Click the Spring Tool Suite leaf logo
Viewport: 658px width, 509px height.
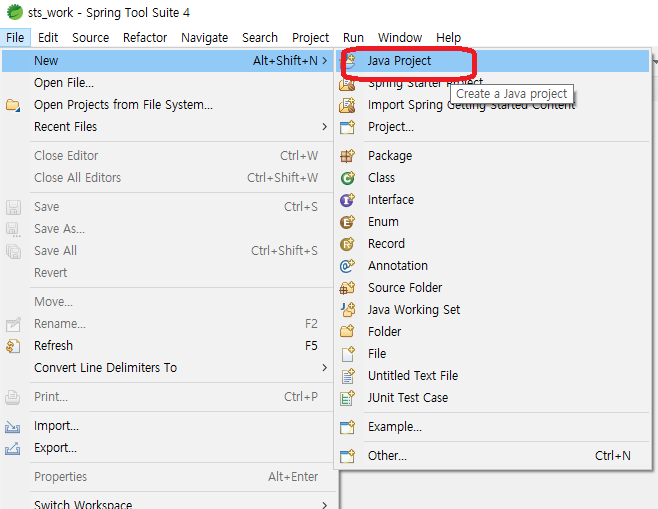pos(15,12)
